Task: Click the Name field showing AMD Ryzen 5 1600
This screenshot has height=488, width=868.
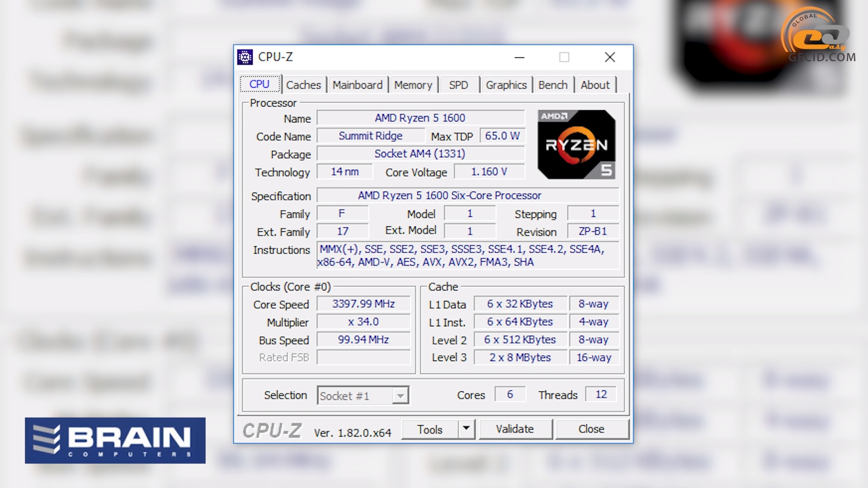Action: click(420, 118)
